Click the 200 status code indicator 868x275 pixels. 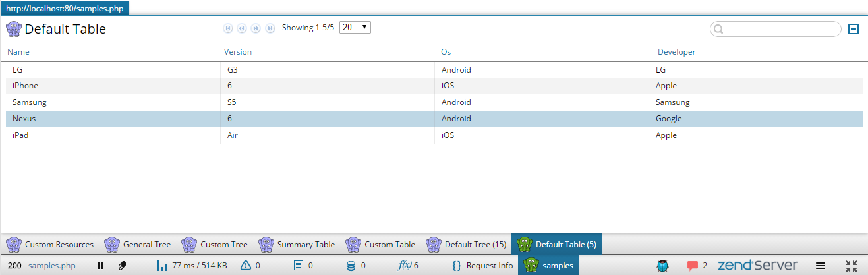coord(15,266)
